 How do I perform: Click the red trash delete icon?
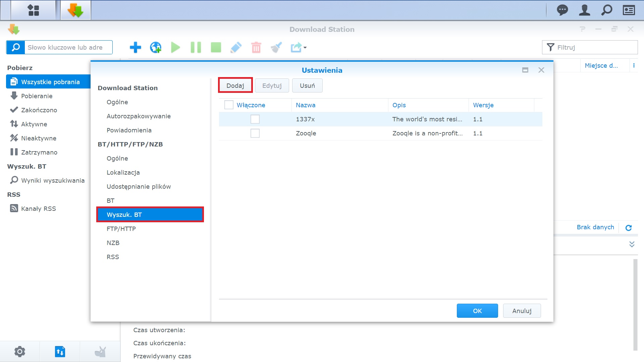point(256,47)
